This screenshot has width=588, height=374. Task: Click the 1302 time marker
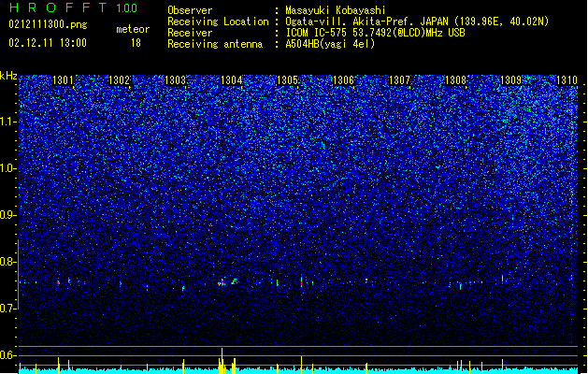119,80
